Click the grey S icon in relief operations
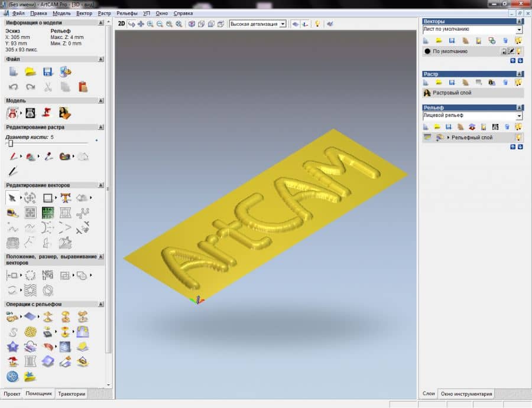 [13, 332]
